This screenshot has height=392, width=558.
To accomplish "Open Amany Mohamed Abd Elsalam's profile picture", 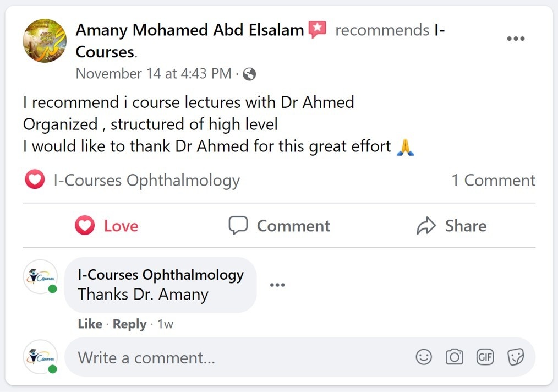I will tap(45, 41).
